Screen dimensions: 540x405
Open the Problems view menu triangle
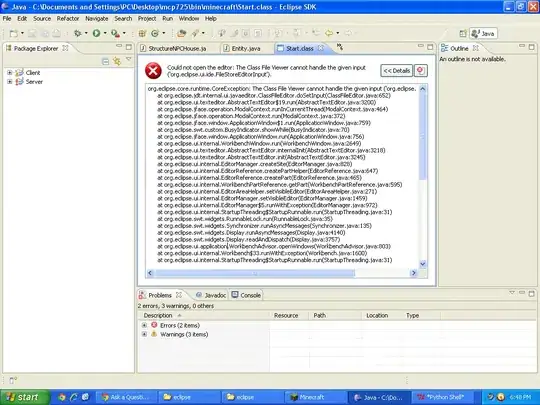512,293
